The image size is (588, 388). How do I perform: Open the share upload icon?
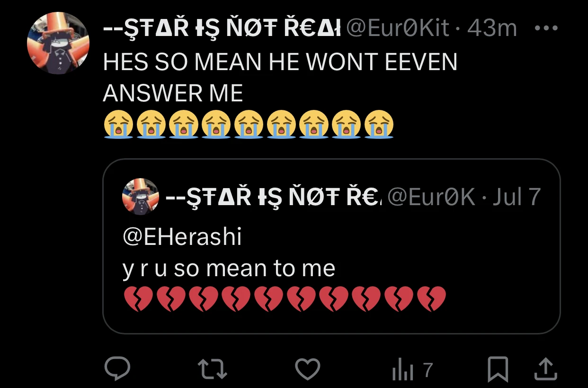click(545, 370)
